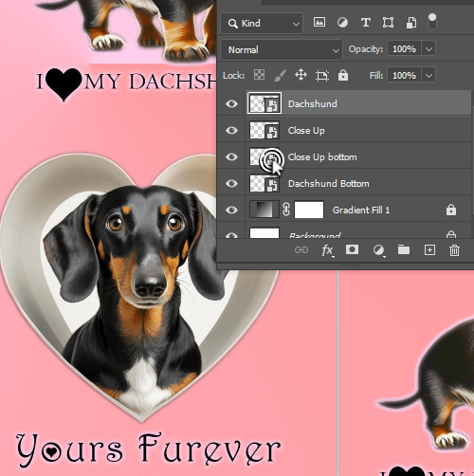Click the 'Yours Furever' text on canvas
This screenshot has width=474, height=476.
pos(148,449)
